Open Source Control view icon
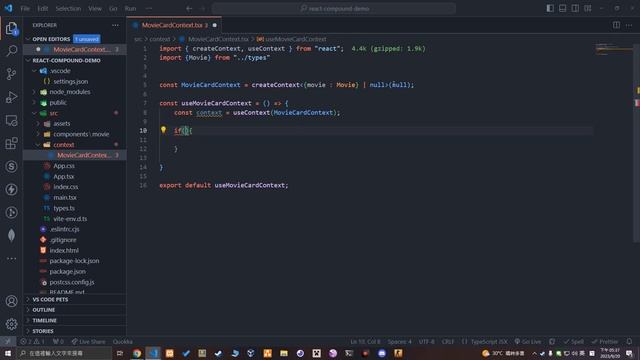The height and width of the screenshot is (360, 640). 11,74
